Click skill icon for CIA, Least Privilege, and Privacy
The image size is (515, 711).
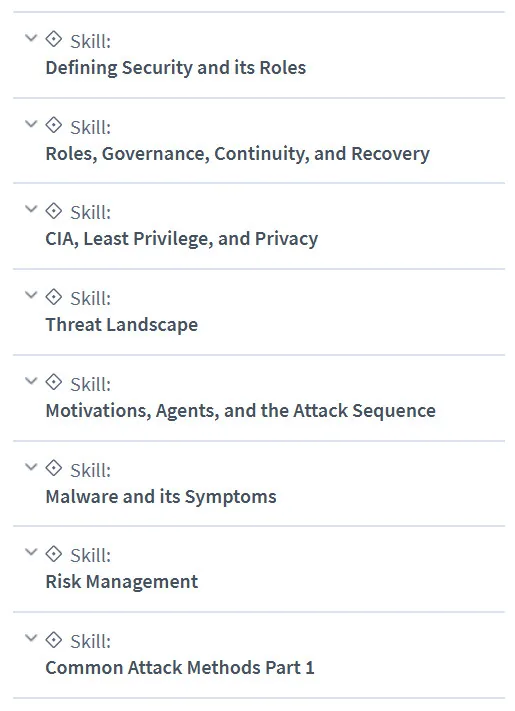pyautogui.click(x=53, y=210)
